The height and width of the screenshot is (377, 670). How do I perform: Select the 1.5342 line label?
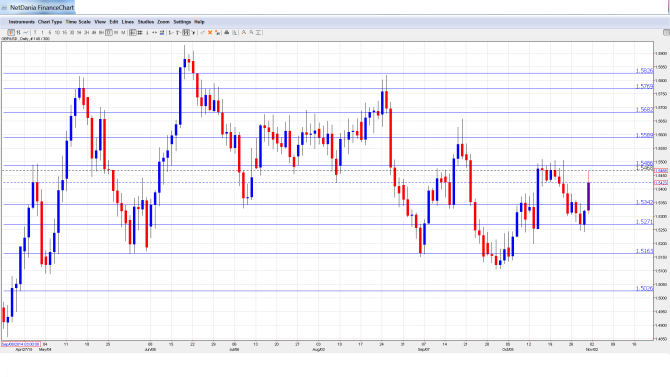(x=644, y=202)
